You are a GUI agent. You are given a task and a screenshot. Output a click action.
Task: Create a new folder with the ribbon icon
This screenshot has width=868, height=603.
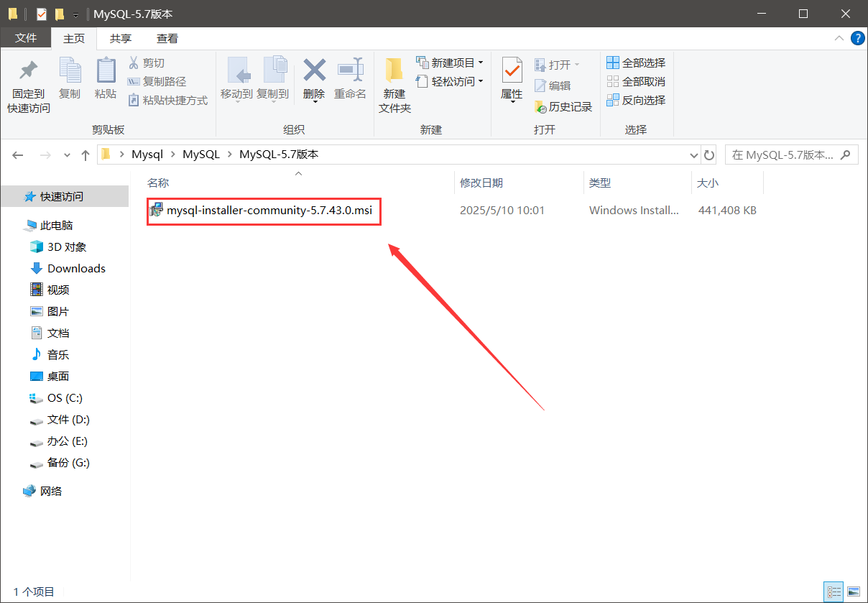(394, 70)
